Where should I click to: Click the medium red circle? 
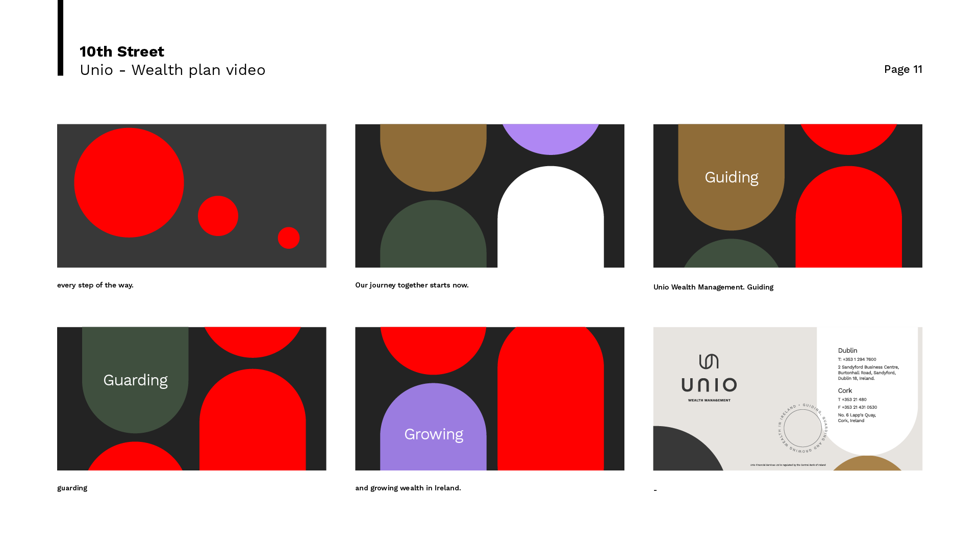218,216
